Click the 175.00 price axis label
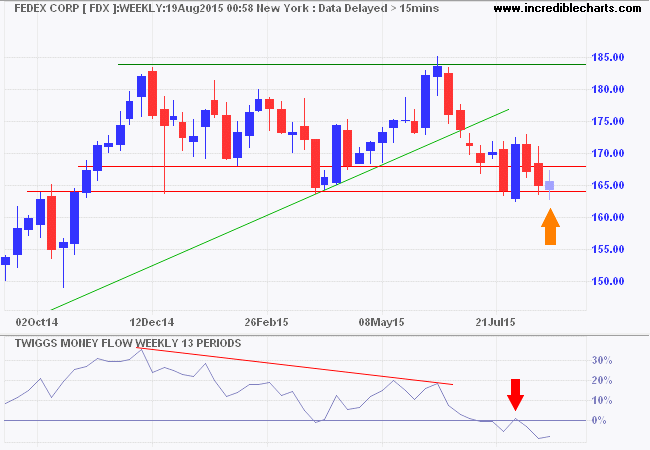Screen dimensions: 650x450 pos(607,121)
